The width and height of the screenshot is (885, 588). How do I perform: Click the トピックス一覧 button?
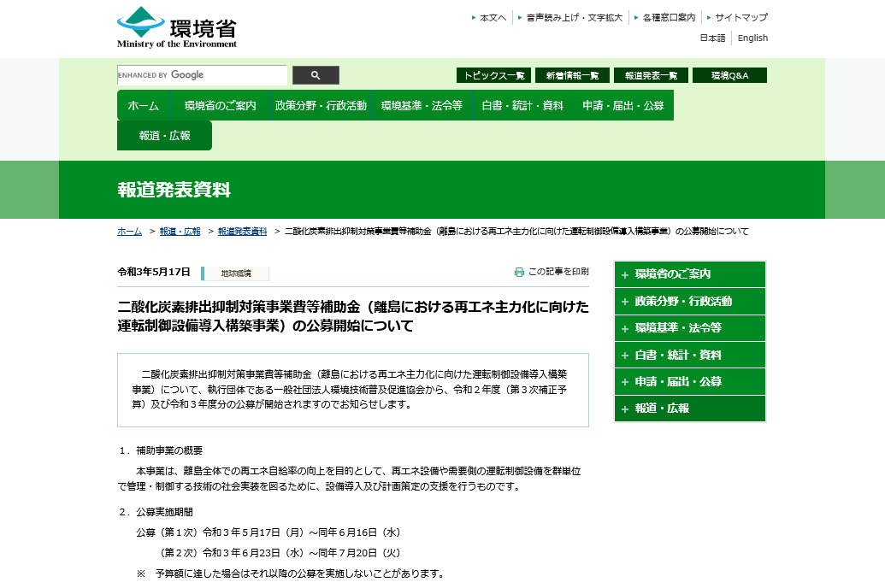(493, 75)
